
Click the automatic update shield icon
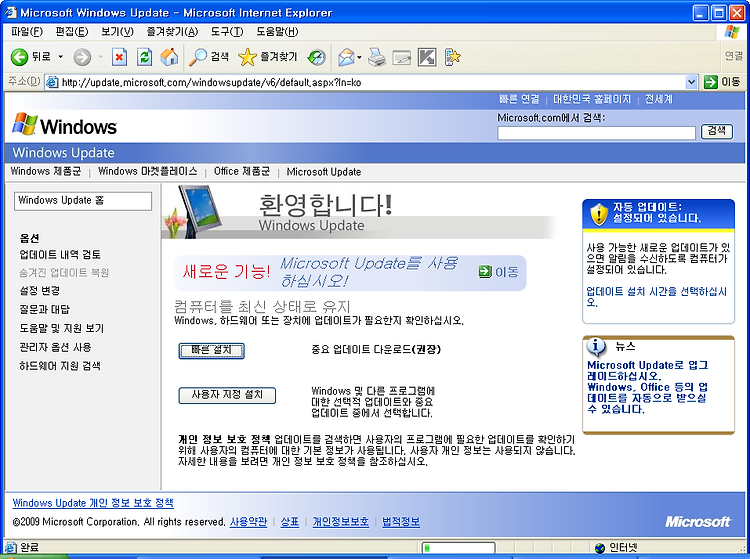pyautogui.click(x=599, y=215)
